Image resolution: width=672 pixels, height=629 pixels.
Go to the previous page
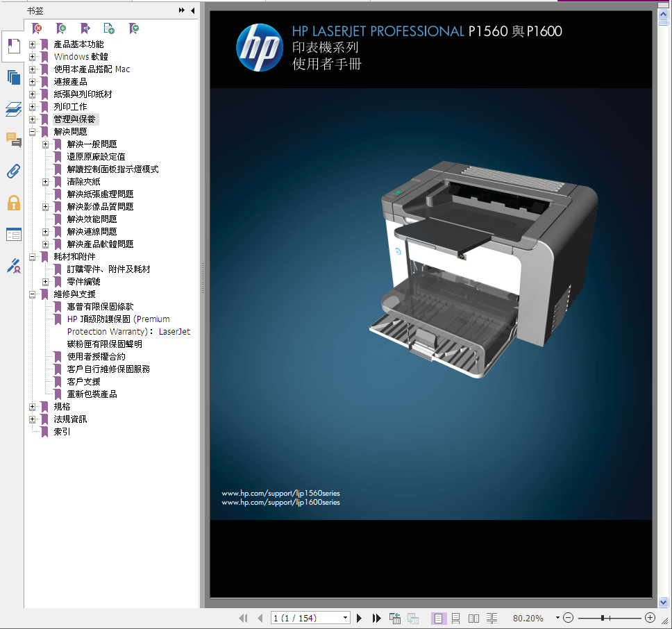coord(260,618)
